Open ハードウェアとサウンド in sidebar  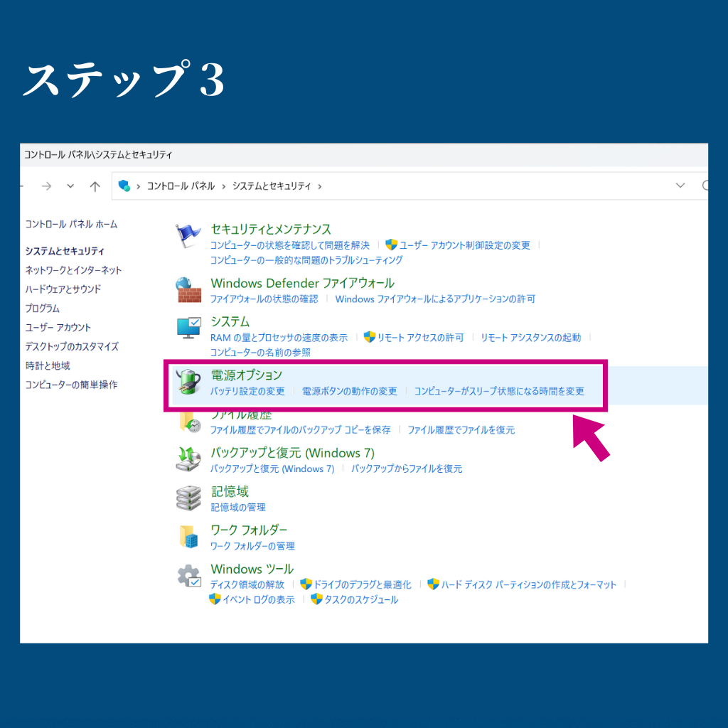point(63,289)
